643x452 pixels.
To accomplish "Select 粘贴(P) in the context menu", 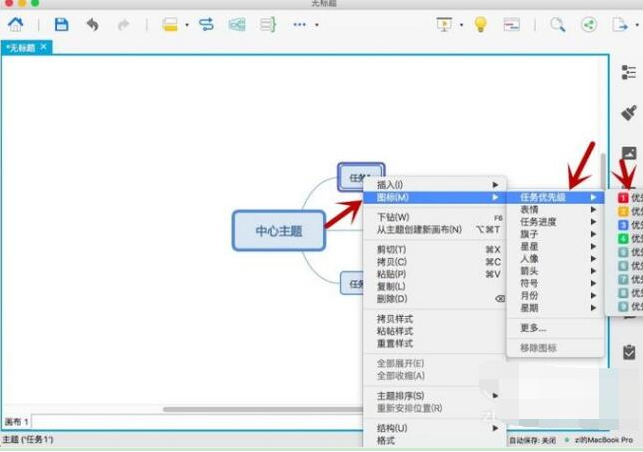I will pos(435,274).
